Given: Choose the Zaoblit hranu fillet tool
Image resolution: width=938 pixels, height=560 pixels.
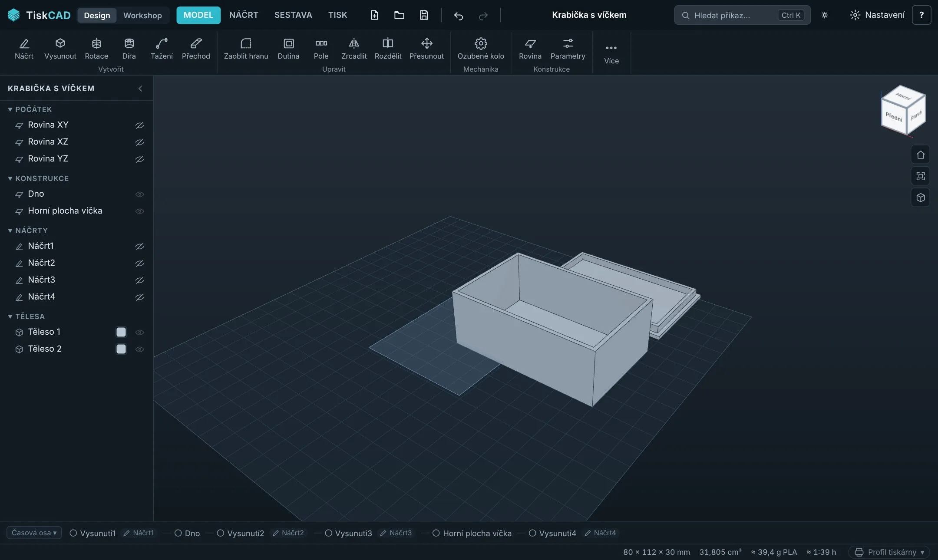Looking at the screenshot, I should 246,49.
